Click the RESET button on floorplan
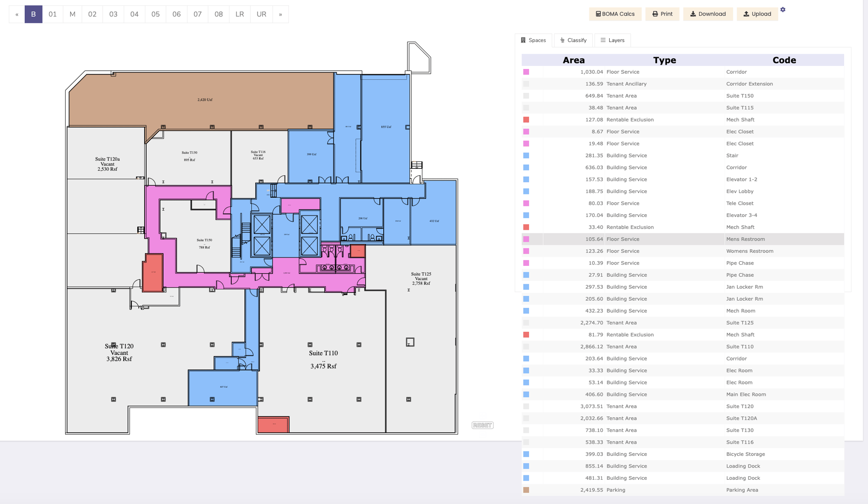The image size is (868, 504). (x=482, y=425)
